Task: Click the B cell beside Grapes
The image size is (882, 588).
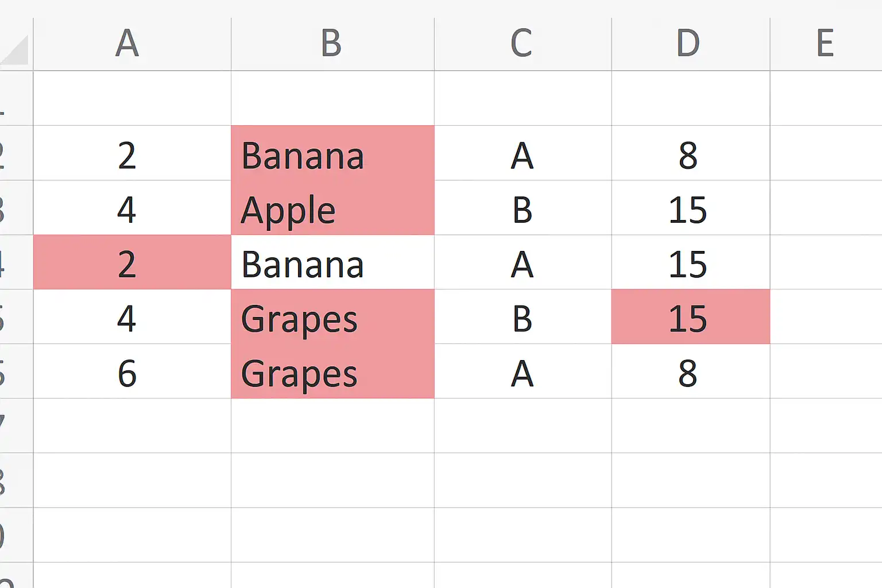Action: (523, 316)
